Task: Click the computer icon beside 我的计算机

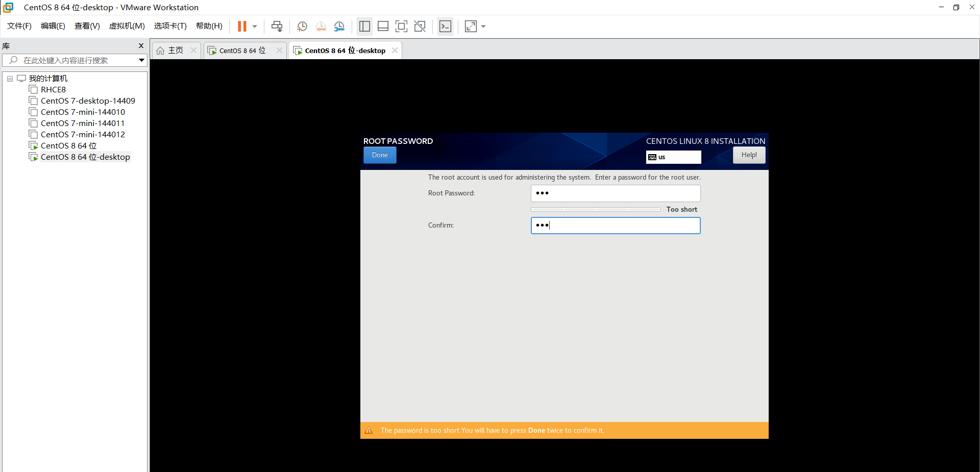Action: pyautogui.click(x=21, y=79)
